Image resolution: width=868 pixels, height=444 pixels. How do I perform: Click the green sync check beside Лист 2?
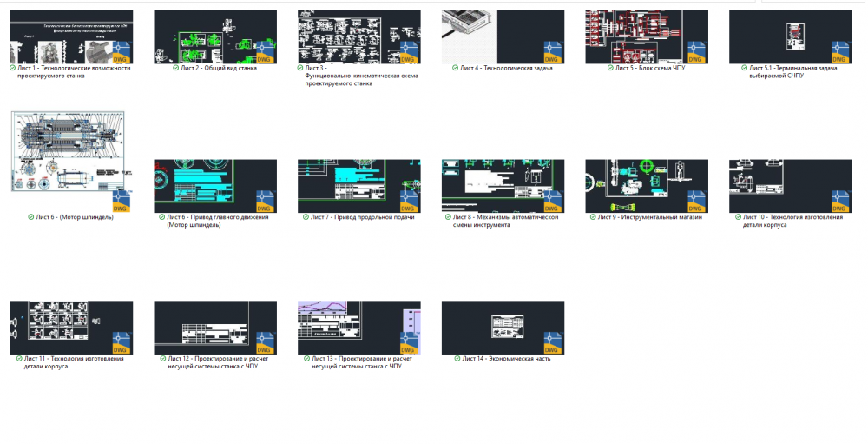(x=176, y=68)
